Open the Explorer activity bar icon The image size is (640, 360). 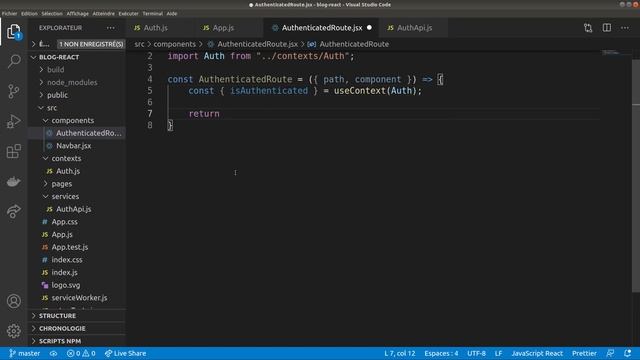click(x=13, y=32)
